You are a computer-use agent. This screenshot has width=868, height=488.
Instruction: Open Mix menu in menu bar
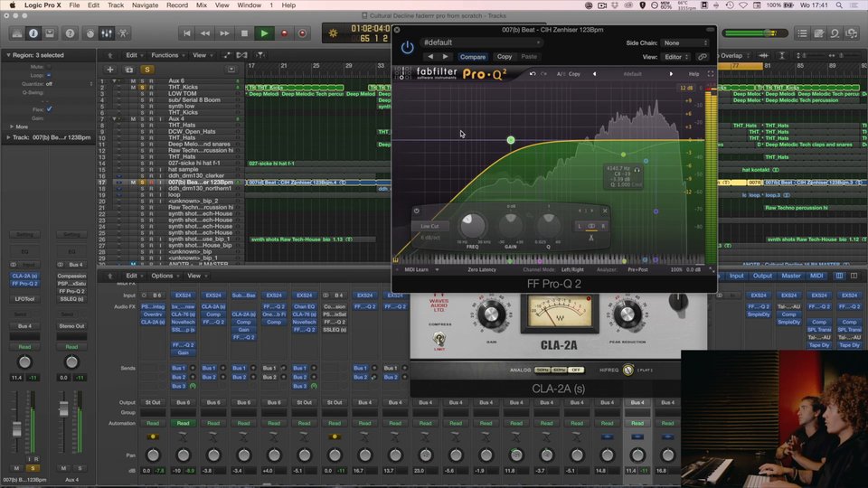click(x=202, y=5)
